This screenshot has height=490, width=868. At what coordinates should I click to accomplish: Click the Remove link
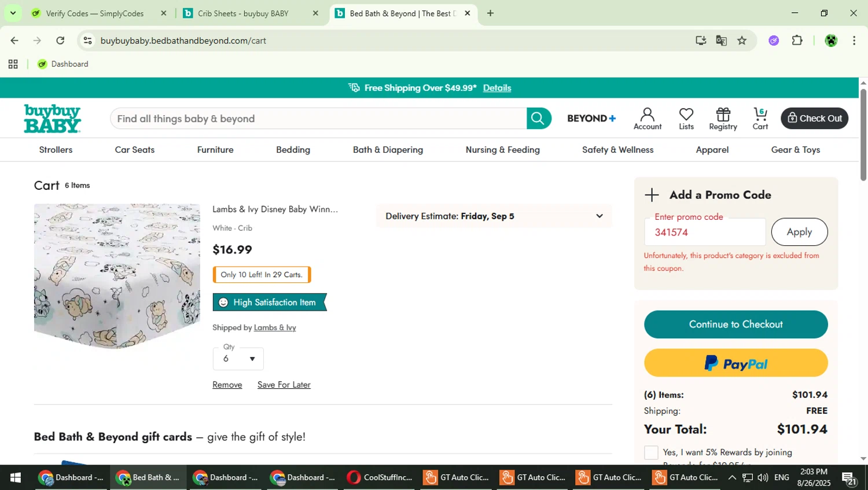tap(227, 385)
